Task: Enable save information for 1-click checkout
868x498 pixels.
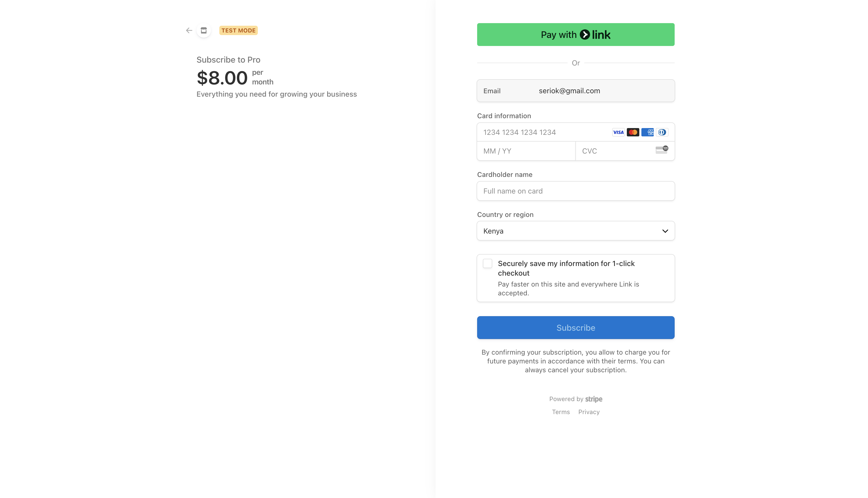Action: pyautogui.click(x=488, y=263)
